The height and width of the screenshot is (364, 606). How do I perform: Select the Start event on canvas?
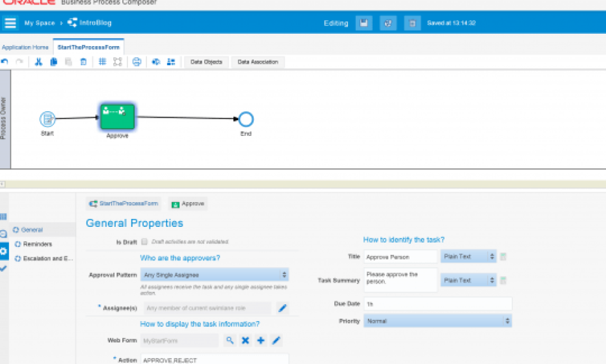[x=47, y=119]
